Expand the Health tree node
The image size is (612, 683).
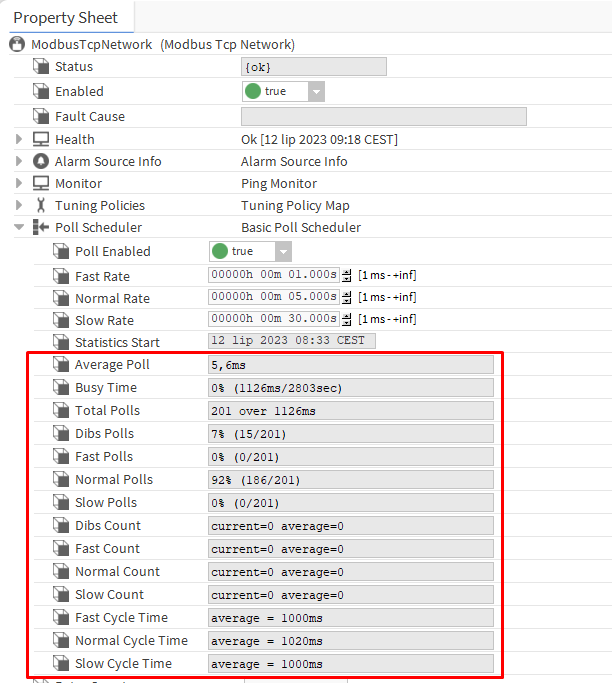point(19,139)
